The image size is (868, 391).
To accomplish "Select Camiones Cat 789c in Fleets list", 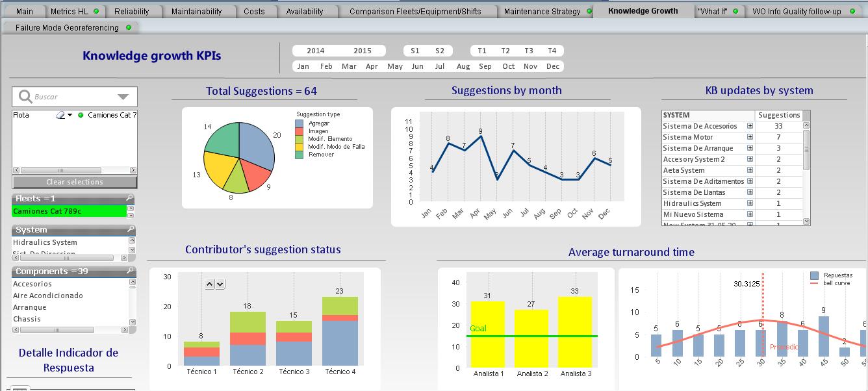I will point(69,211).
